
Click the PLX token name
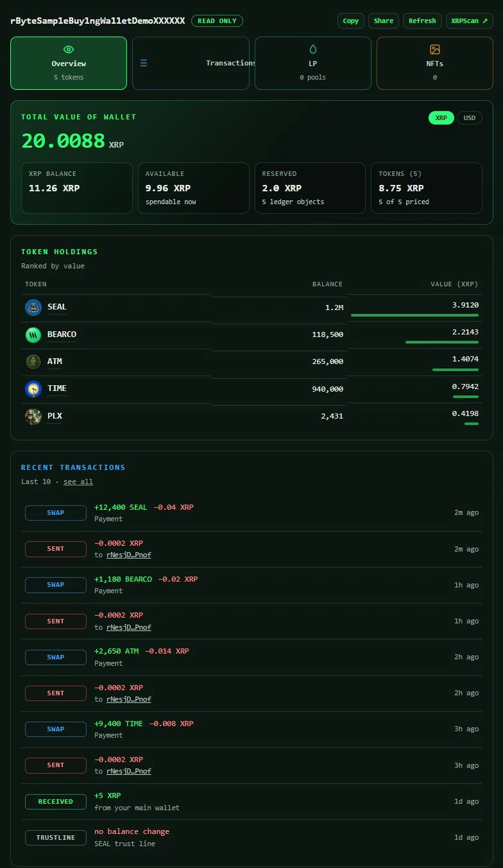(x=55, y=416)
